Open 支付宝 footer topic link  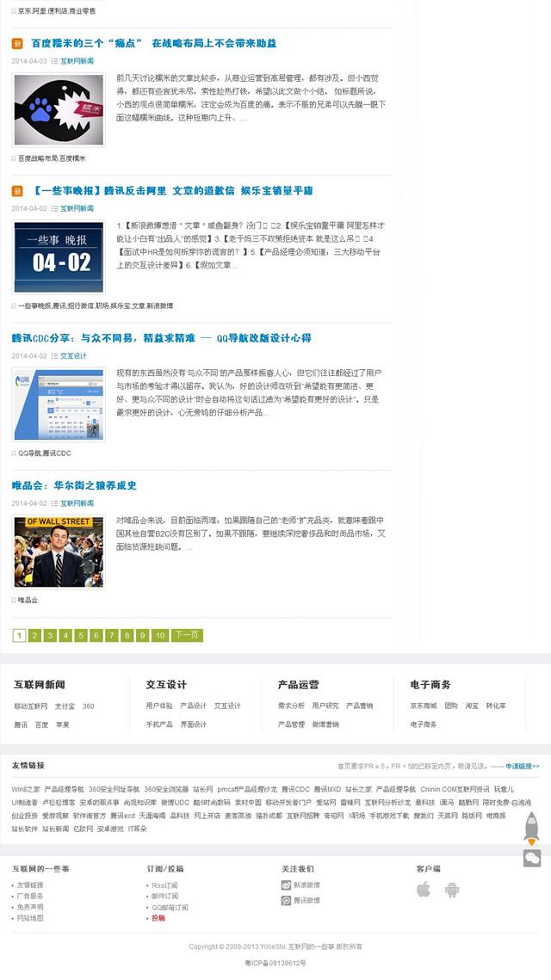(65, 706)
